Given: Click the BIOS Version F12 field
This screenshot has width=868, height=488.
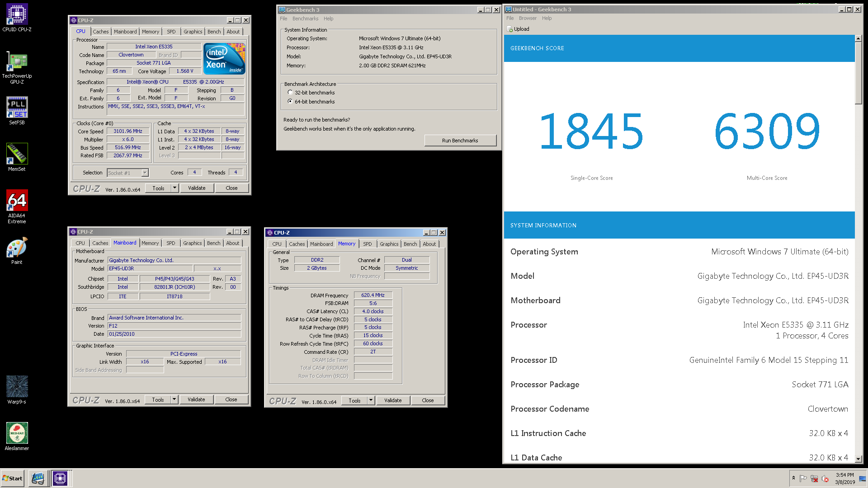Looking at the screenshot, I should point(174,326).
